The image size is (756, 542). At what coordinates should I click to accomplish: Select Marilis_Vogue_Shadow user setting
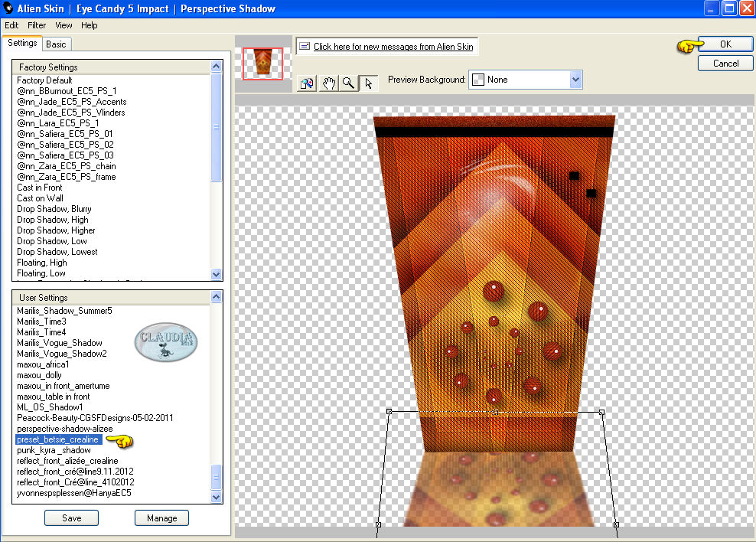coord(60,343)
